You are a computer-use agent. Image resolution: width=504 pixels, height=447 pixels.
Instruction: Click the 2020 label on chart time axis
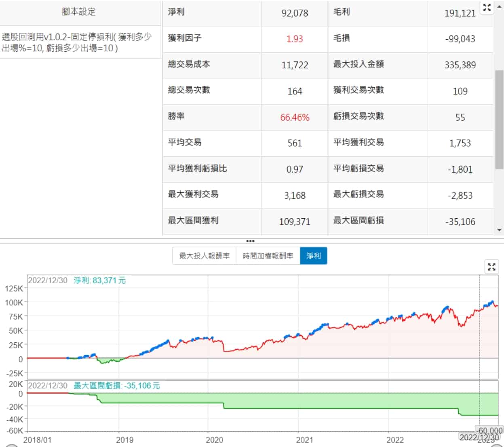[x=214, y=440]
